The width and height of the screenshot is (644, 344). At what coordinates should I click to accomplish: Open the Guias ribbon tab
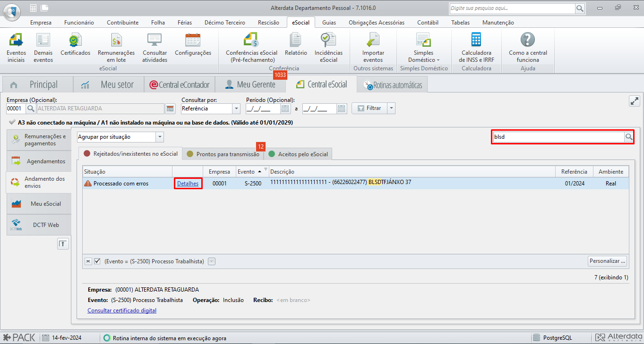[x=329, y=22]
